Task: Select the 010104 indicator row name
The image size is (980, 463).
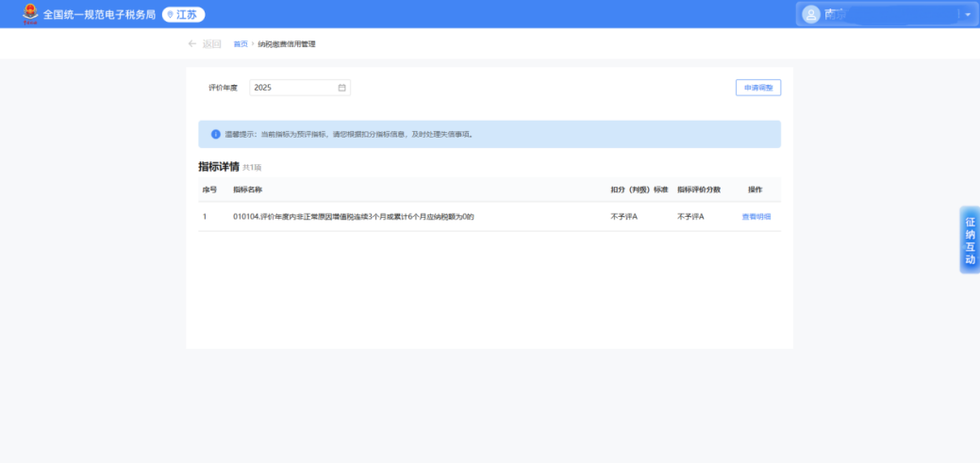Action: pyautogui.click(x=353, y=217)
